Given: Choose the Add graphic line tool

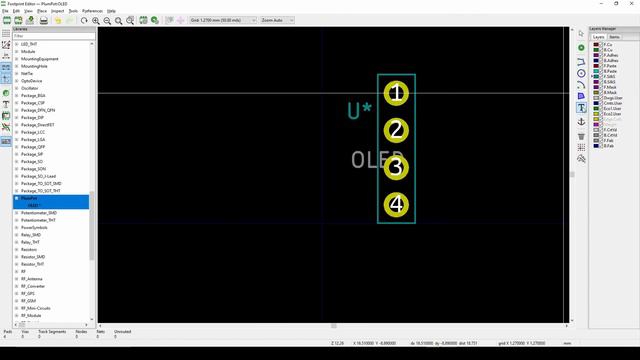Looking at the screenshot, I should pyautogui.click(x=581, y=62).
